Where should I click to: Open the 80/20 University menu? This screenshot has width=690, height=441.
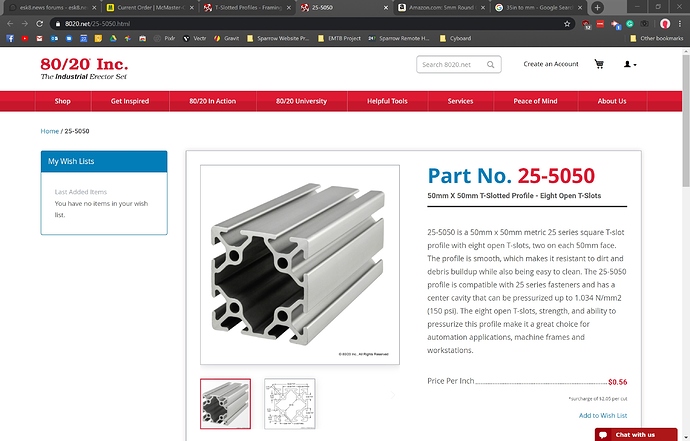[301, 101]
